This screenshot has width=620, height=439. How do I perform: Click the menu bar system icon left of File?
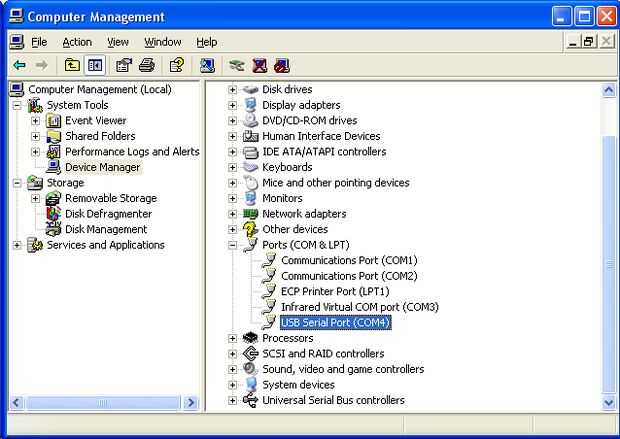click(17, 42)
